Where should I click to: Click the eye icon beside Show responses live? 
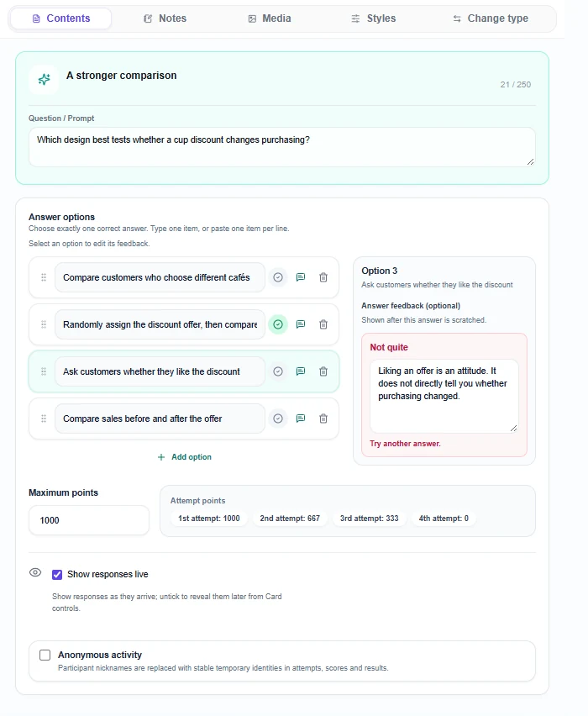tap(35, 572)
